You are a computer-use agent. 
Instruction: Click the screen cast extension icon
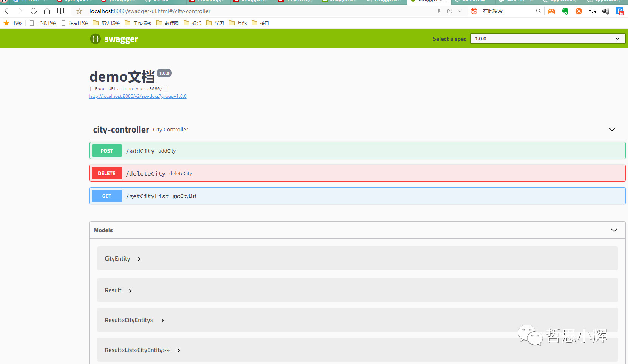coord(592,11)
